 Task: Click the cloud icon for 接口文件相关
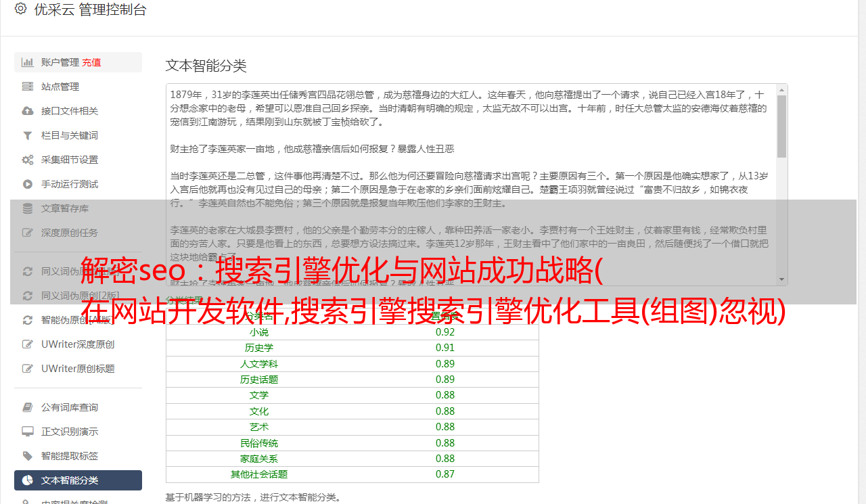coord(28,111)
